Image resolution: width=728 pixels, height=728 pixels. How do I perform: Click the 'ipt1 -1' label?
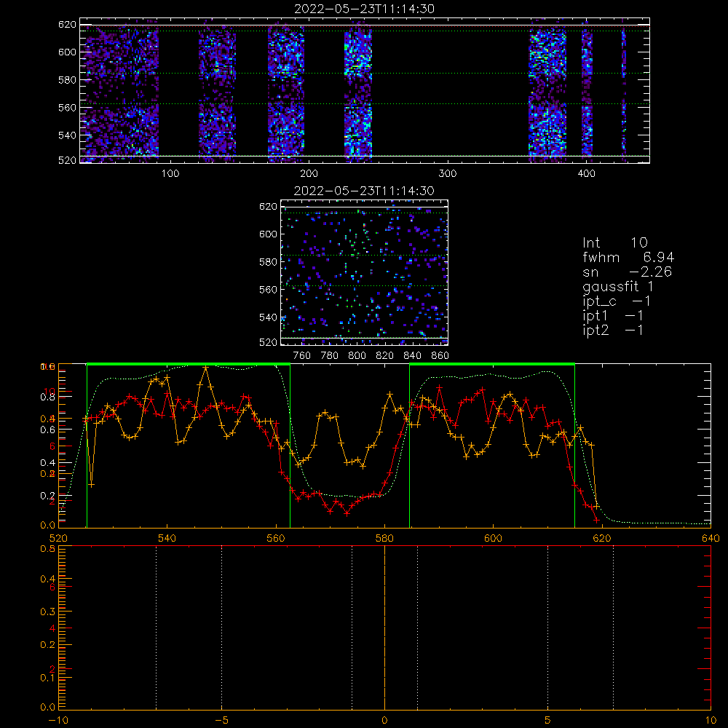pos(613,316)
